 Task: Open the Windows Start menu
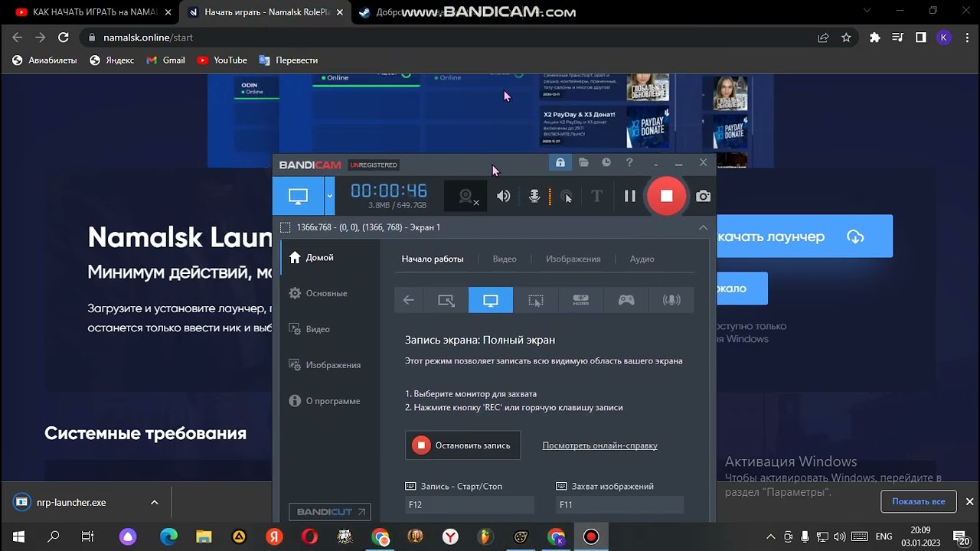(x=18, y=536)
